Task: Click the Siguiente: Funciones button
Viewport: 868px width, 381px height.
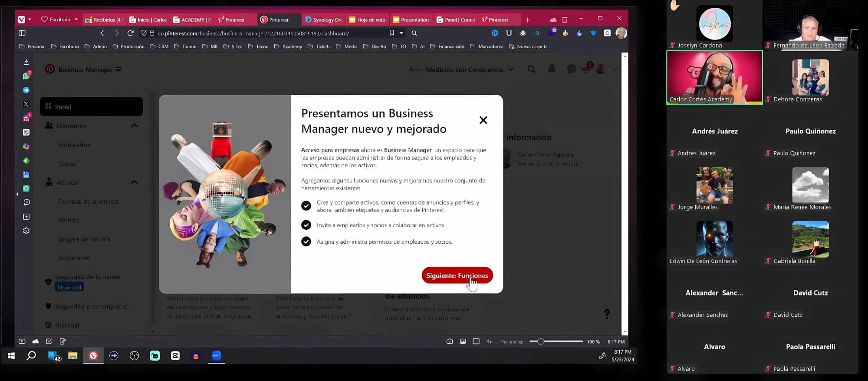Action: [457, 275]
